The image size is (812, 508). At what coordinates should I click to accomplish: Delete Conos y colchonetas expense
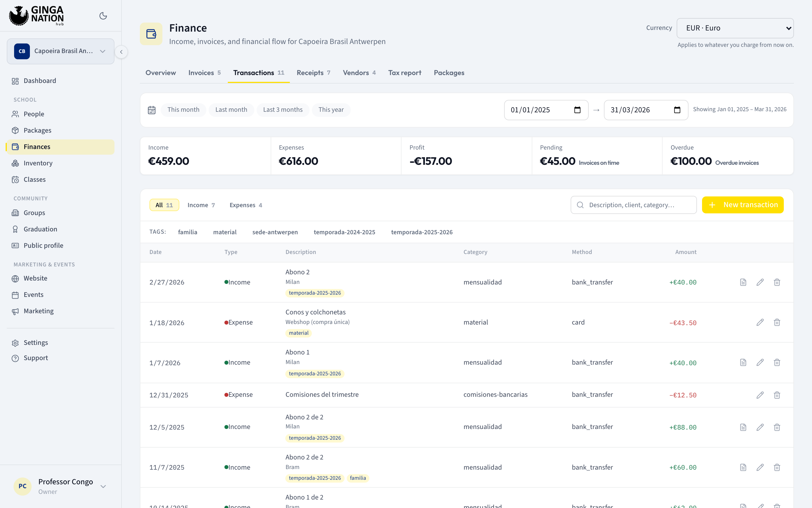[777, 323]
